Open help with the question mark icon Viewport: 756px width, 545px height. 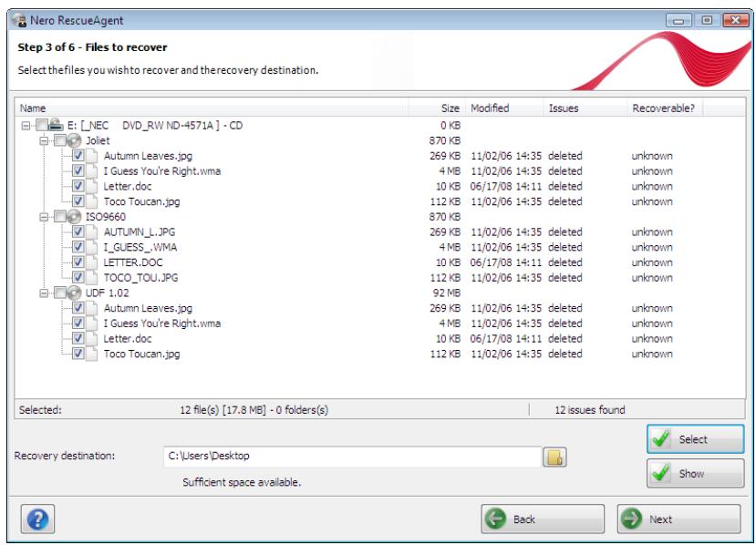pyautogui.click(x=37, y=519)
